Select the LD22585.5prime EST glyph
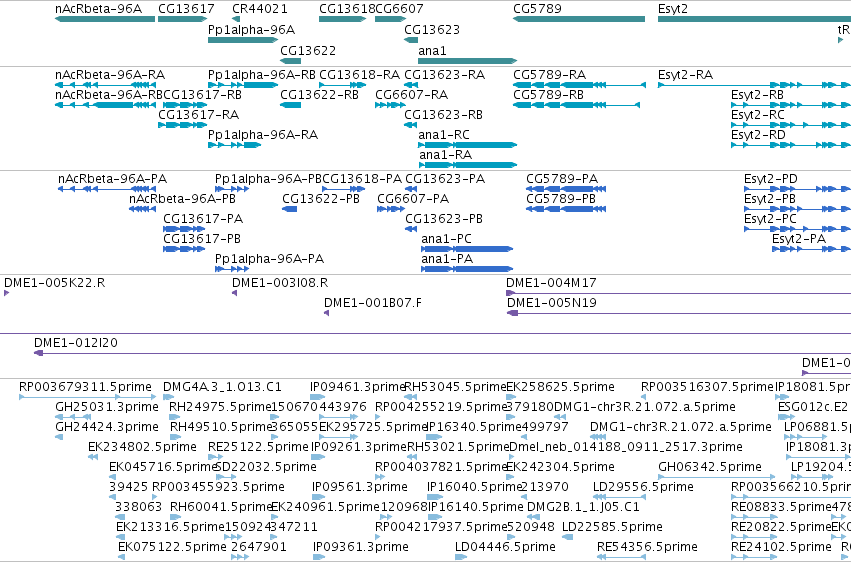The width and height of the screenshot is (851, 562). tap(567, 537)
